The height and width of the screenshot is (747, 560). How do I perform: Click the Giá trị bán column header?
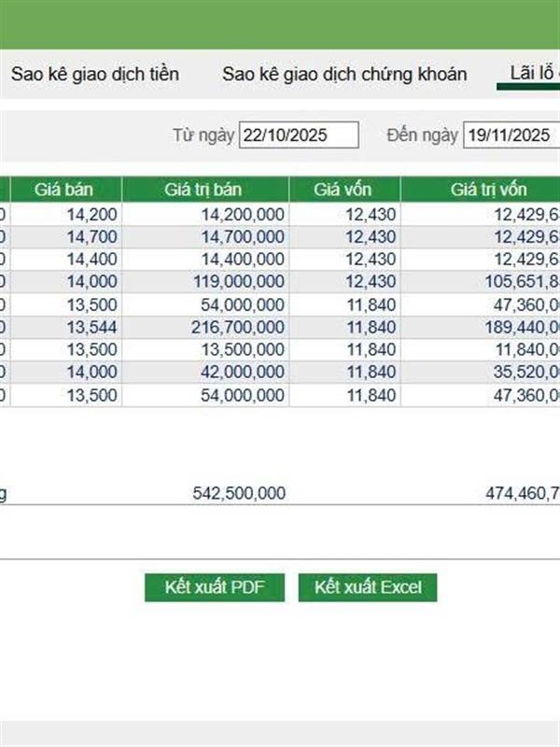204,190
